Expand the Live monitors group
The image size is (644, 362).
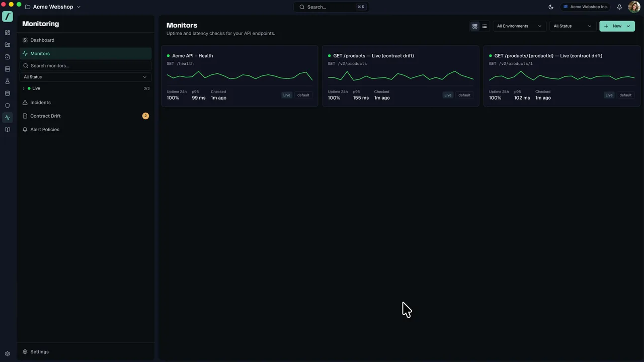tap(24, 88)
